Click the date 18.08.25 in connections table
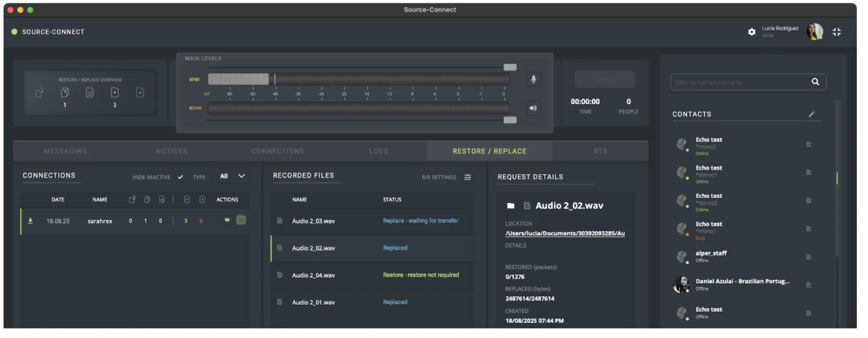Image resolution: width=868 pixels, height=338 pixels. [x=58, y=221]
